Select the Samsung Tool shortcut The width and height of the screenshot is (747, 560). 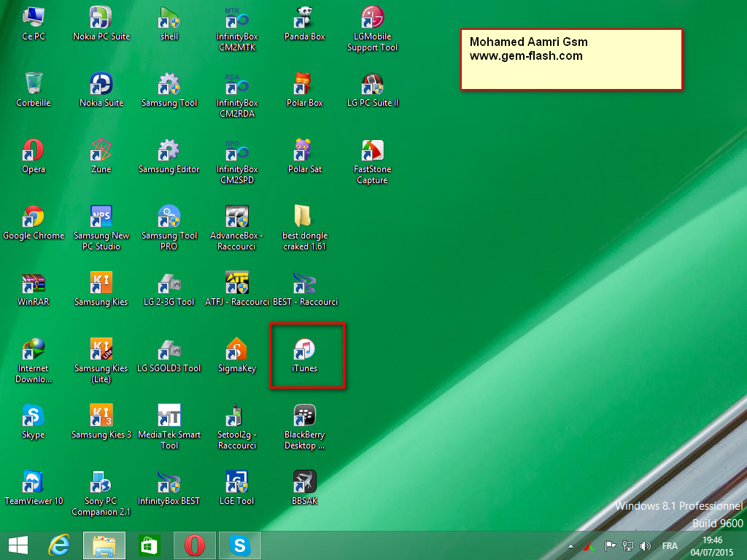tap(169, 90)
